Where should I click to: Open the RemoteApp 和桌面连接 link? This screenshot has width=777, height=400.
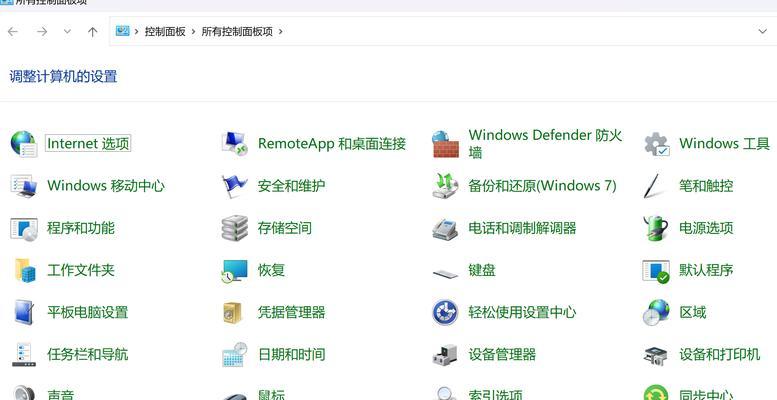332,144
